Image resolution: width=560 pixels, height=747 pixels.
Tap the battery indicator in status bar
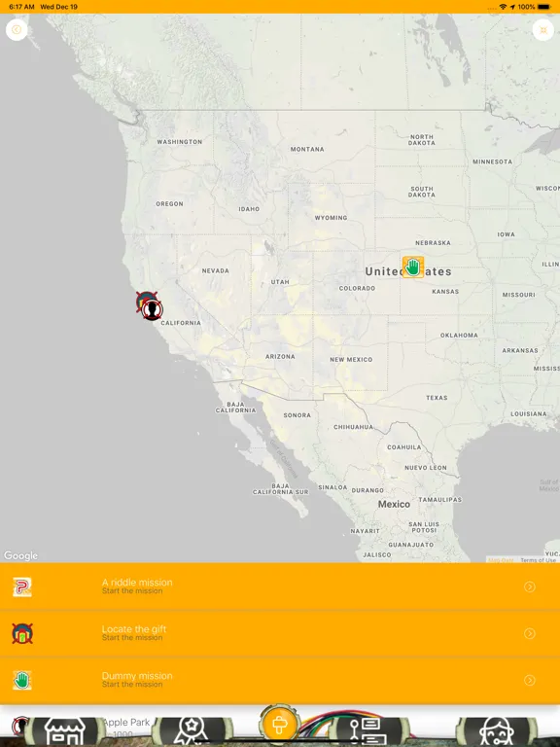543,7
